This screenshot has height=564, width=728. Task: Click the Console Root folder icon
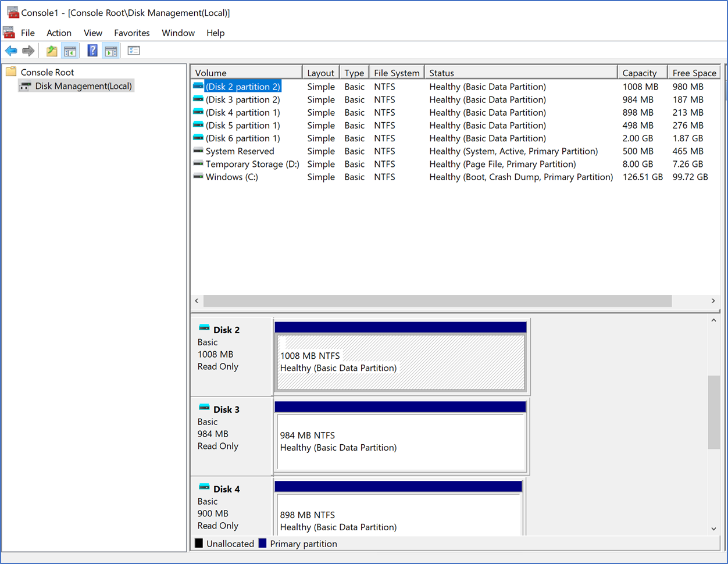(11, 72)
